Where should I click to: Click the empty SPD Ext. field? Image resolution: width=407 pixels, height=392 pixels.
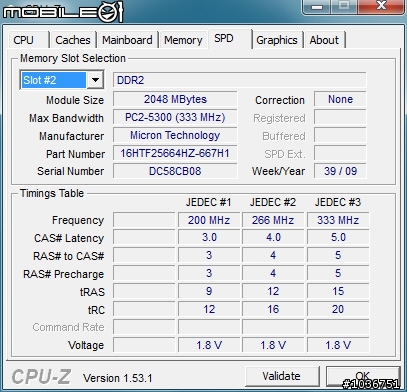pyautogui.click(x=340, y=153)
